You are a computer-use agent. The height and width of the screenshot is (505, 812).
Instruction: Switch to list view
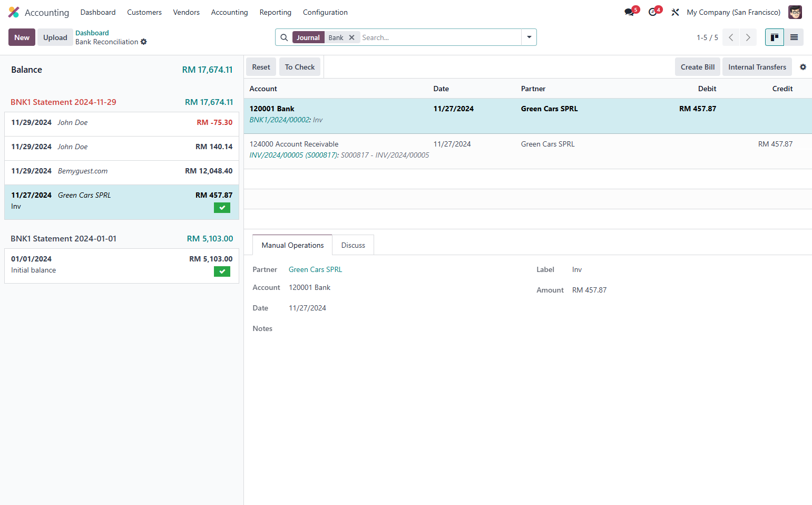click(x=794, y=37)
